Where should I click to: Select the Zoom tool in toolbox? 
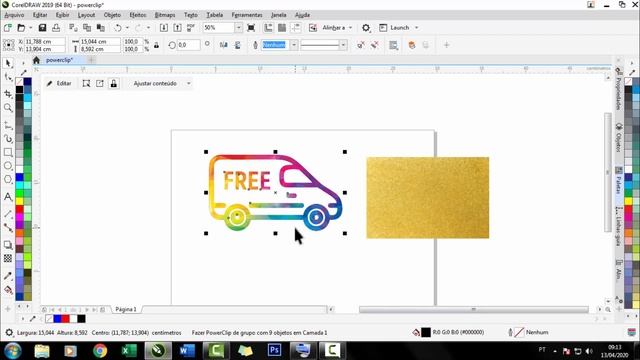pyautogui.click(x=8, y=108)
